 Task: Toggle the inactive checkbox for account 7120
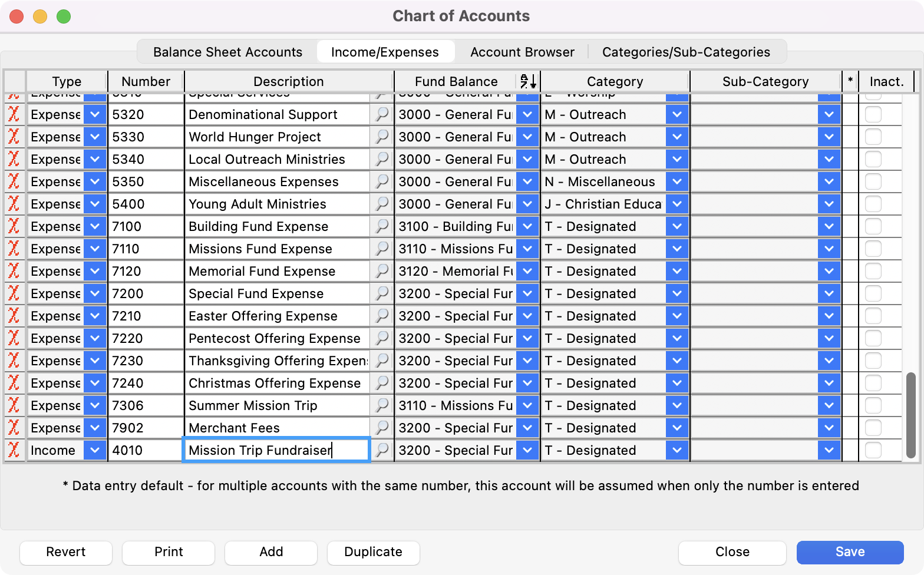873,271
